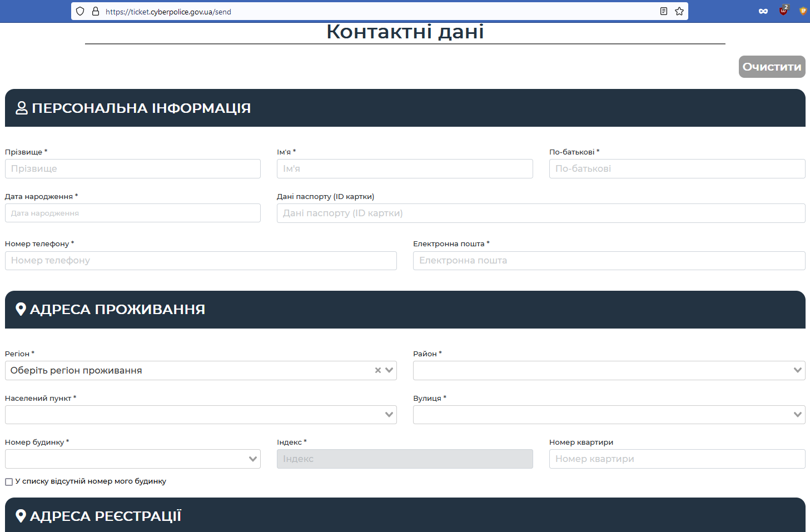
Task: Open the infinity-mask extension icon
Action: pos(763,11)
